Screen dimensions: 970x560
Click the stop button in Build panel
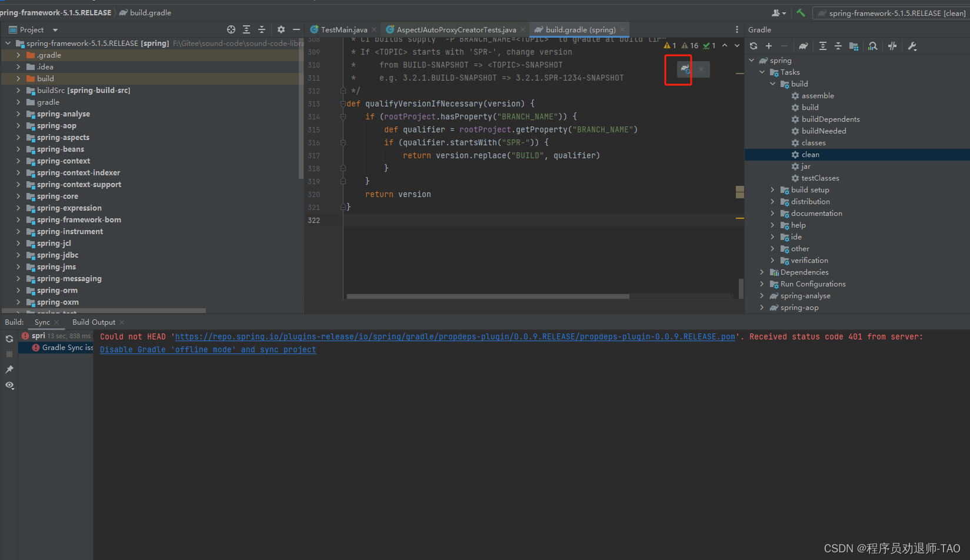pos(9,354)
